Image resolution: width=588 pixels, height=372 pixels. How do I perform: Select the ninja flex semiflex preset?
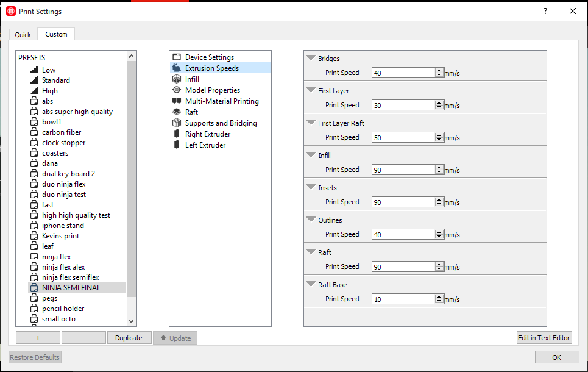pyautogui.click(x=70, y=277)
